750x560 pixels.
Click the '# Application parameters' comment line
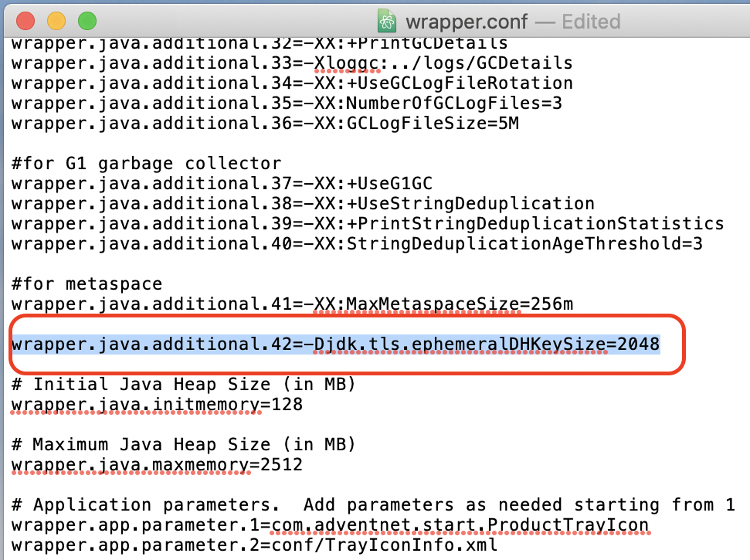click(x=373, y=505)
